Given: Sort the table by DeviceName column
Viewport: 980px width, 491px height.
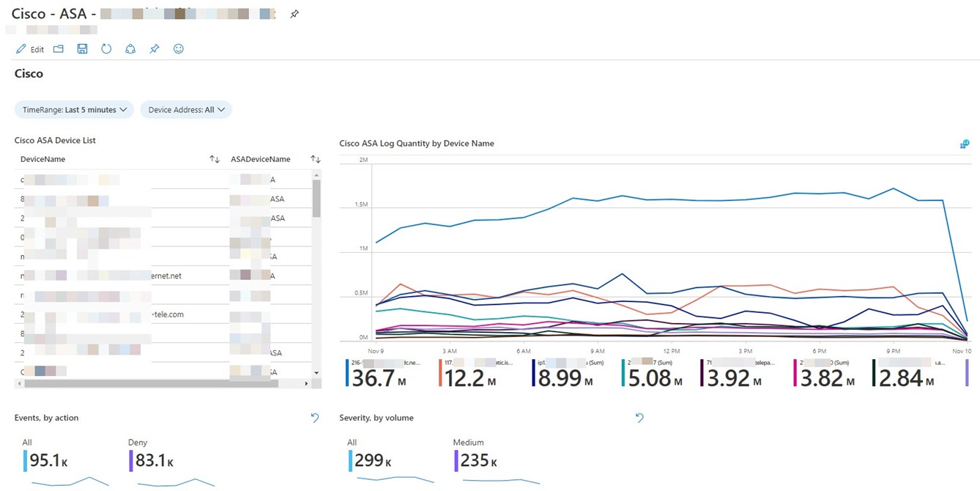Looking at the screenshot, I should pos(215,159).
